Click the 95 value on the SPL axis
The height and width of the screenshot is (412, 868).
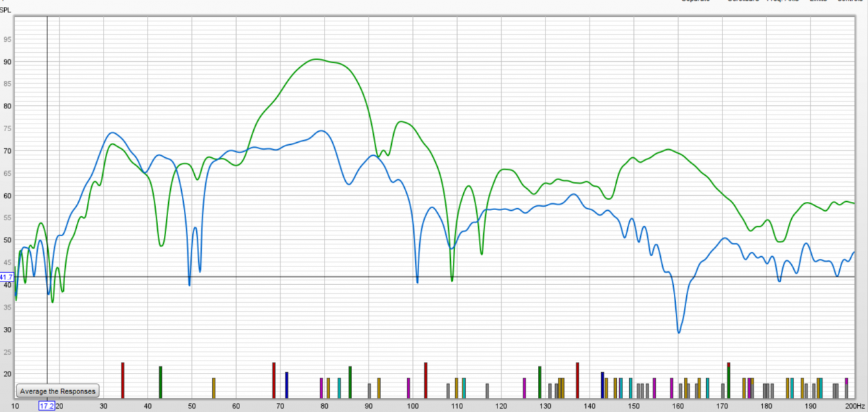click(8, 39)
